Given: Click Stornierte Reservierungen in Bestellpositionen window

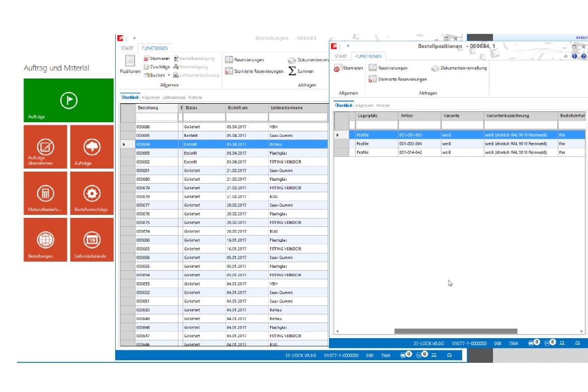Looking at the screenshot, I should point(398,79).
